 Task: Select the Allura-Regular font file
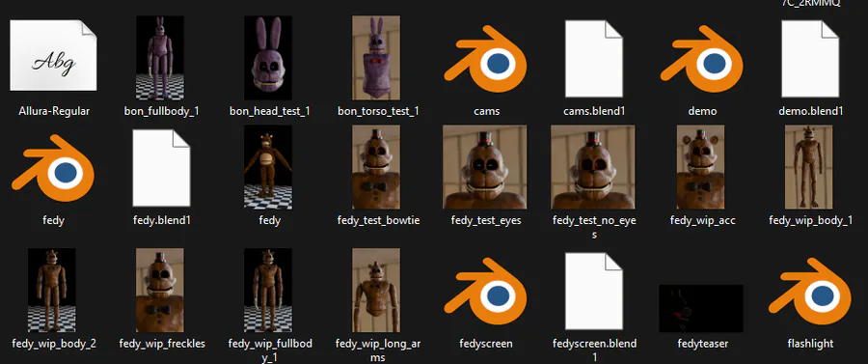click(x=53, y=55)
